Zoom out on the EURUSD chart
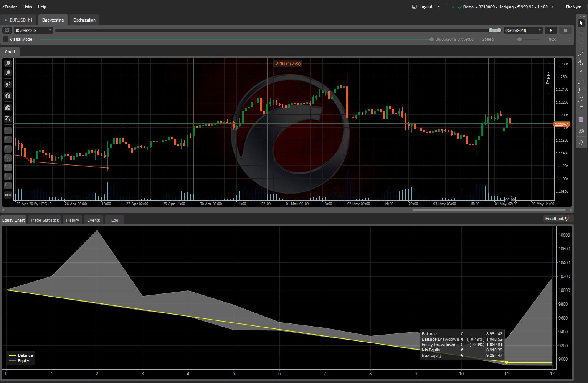This screenshot has width=588, height=383. point(8,73)
